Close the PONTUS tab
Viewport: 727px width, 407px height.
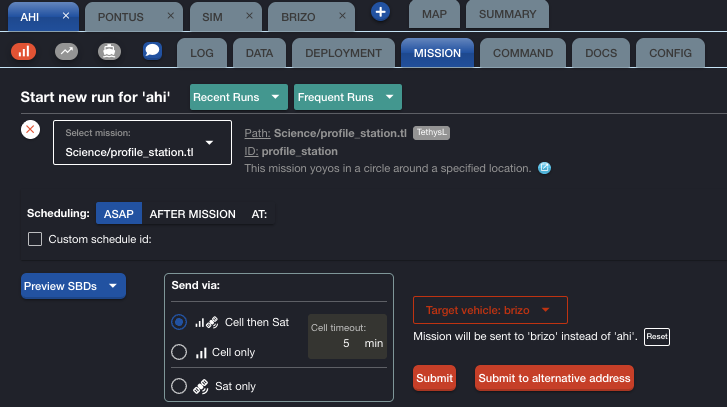pyautogui.click(x=170, y=17)
